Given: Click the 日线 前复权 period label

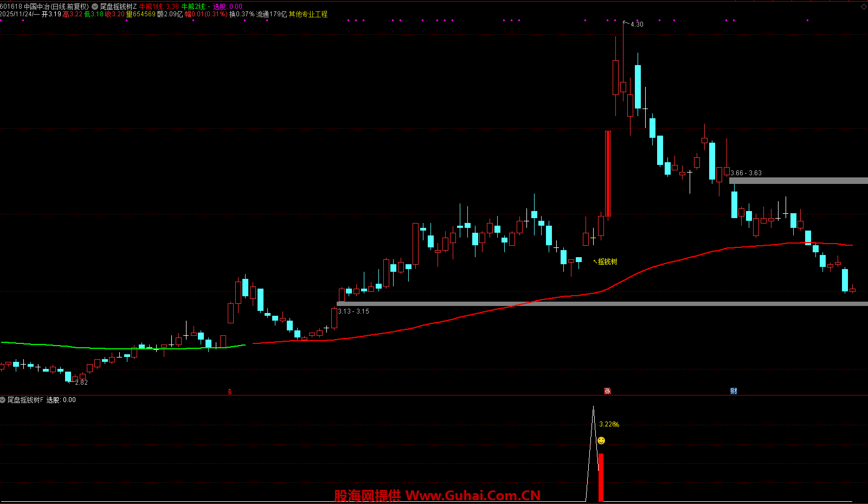Looking at the screenshot, I should [x=69, y=7].
